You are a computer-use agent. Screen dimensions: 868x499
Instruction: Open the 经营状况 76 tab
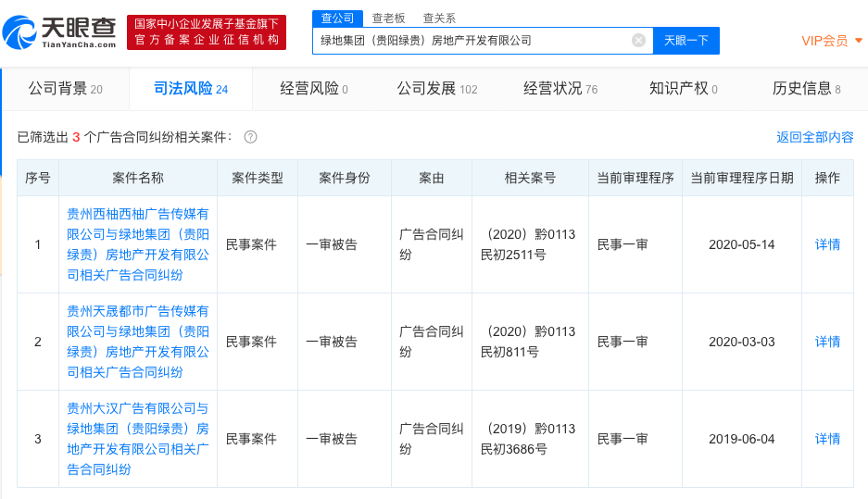pyautogui.click(x=560, y=89)
